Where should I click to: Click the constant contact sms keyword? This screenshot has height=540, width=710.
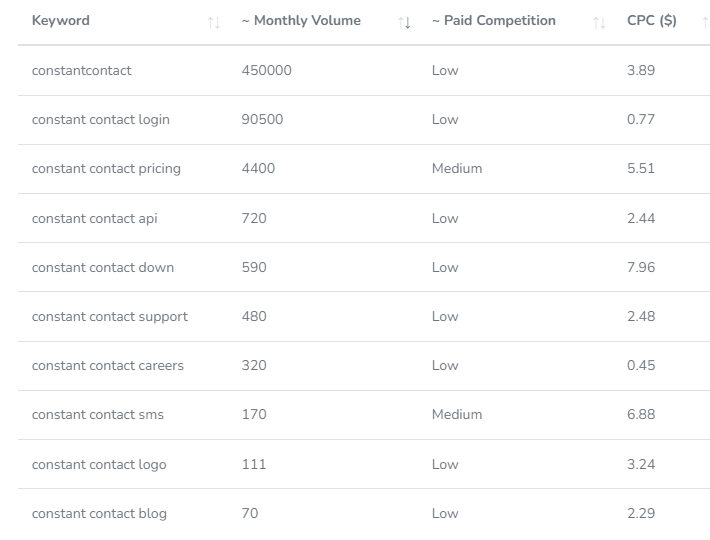[98, 414]
